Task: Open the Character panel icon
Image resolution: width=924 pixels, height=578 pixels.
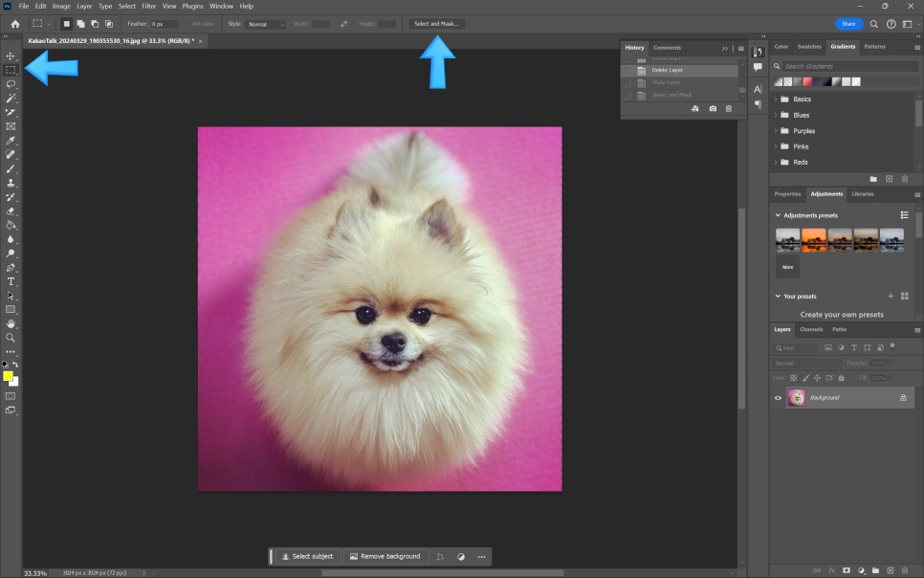Action: point(758,89)
